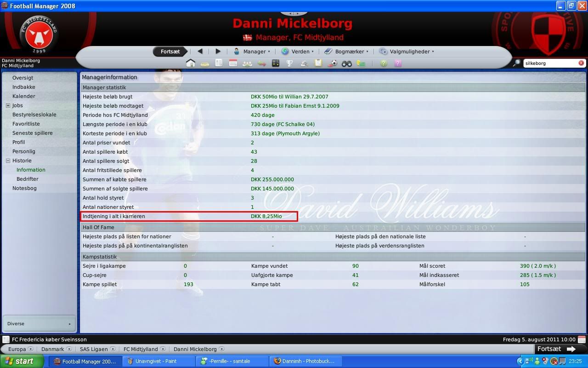The image size is (588, 368).
Task: Clear the silkeborg search text
Action: pos(581,63)
